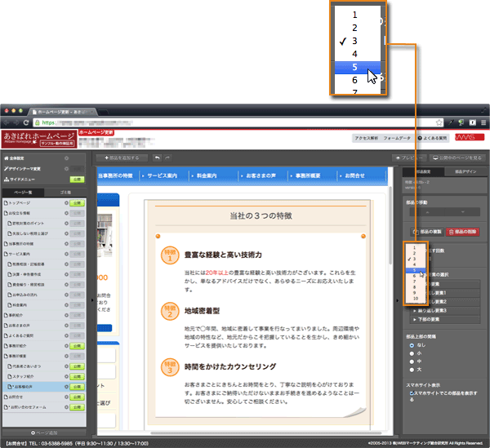This screenshot has height=448, width=490.
Task: Switch to the ゴミ箱 tab
Action: click(x=65, y=193)
